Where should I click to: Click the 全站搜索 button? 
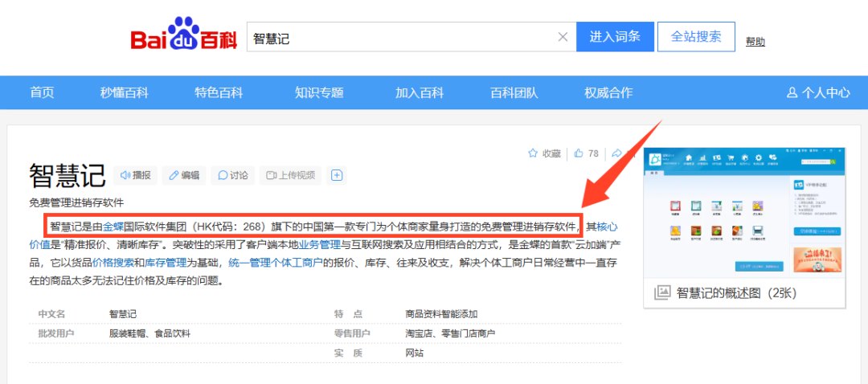pos(696,37)
